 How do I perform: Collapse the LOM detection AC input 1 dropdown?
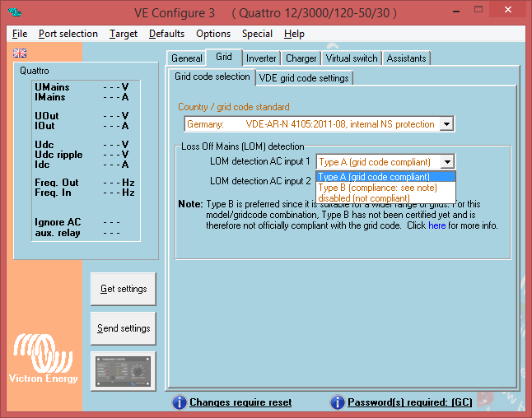tap(446, 162)
